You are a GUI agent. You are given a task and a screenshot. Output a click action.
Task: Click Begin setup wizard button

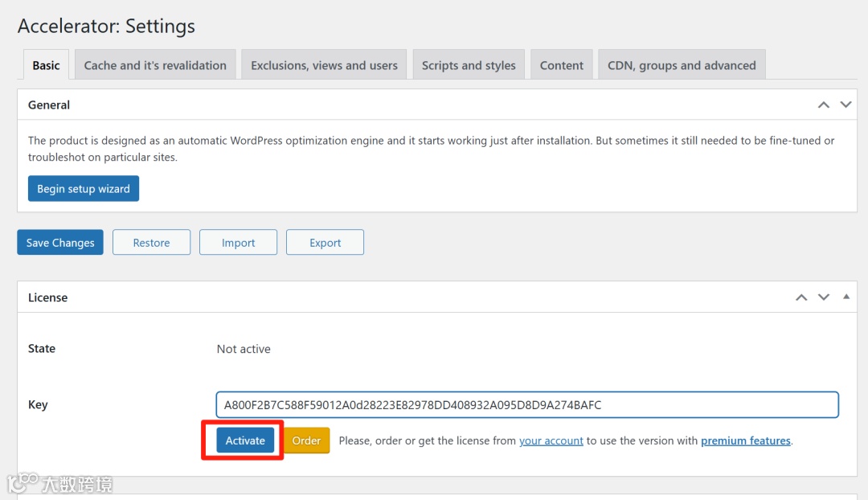click(84, 189)
